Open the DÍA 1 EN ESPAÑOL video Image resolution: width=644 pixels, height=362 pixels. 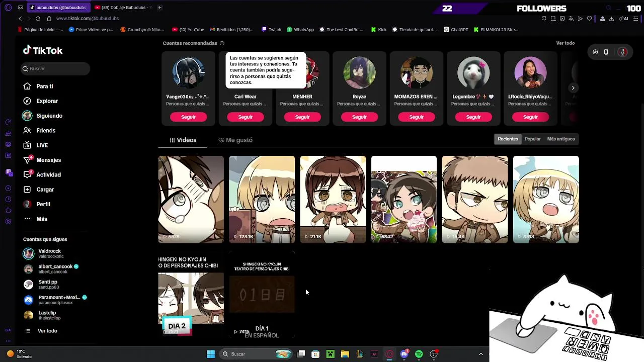click(262, 295)
